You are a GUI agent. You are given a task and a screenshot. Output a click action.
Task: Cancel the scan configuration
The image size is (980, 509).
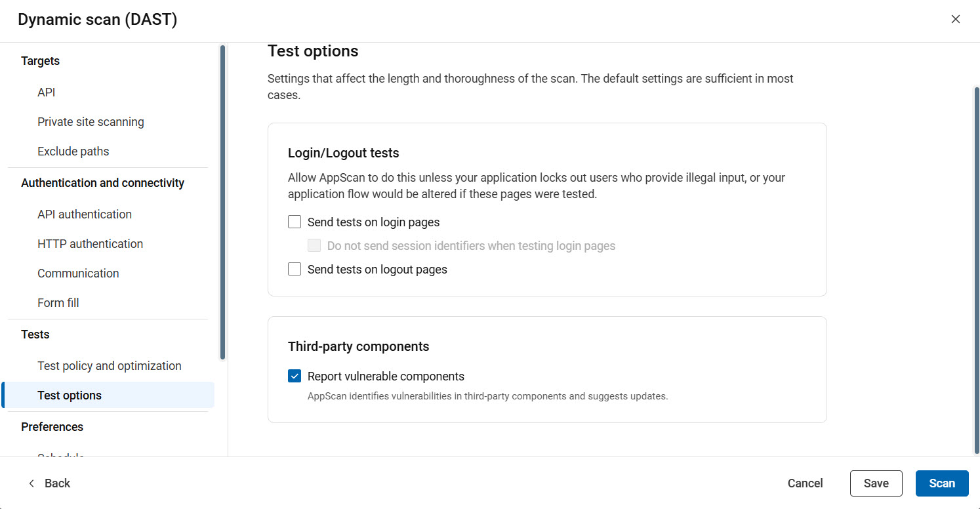[805, 483]
